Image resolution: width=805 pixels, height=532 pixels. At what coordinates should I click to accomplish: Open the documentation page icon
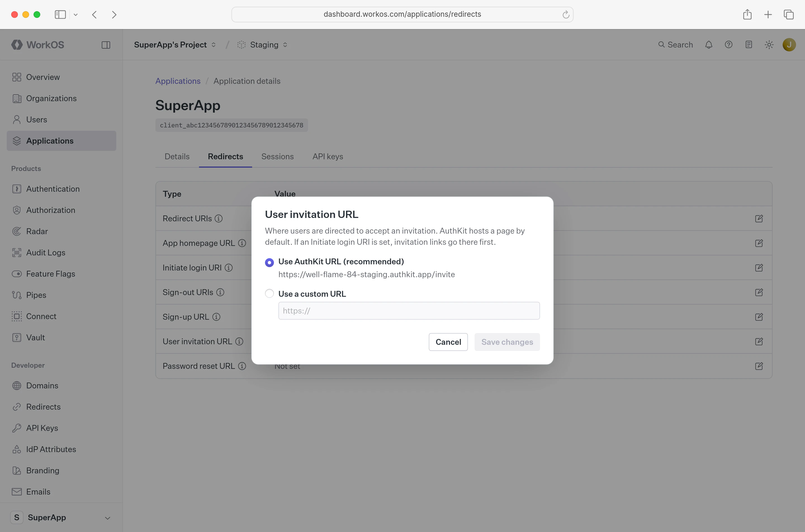pyautogui.click(x=749, y=45)
